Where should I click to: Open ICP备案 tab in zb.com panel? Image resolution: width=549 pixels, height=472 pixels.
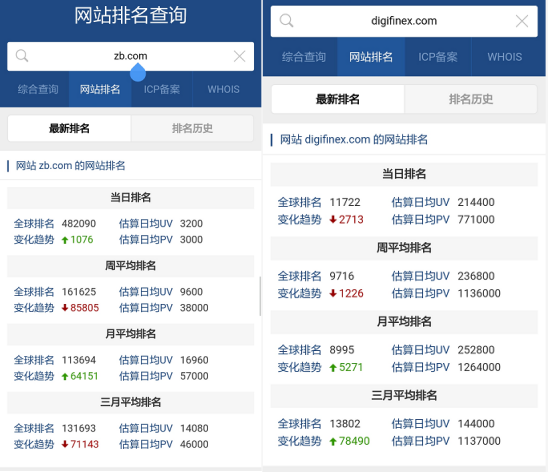click(162, 89)
